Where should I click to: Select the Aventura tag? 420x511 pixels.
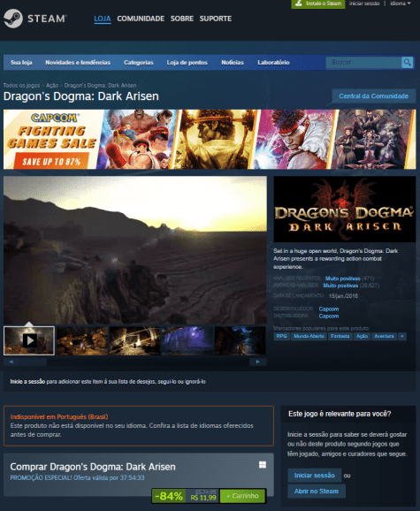click(x=384, y=336)
